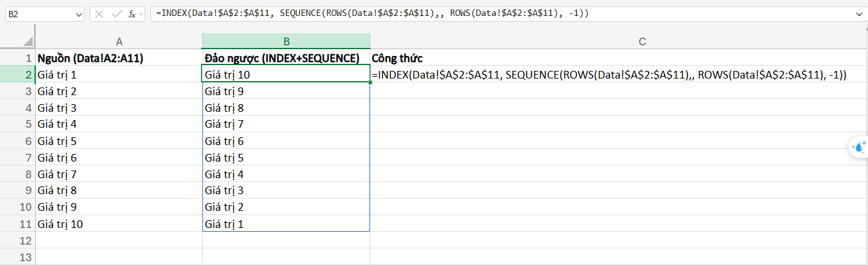Confirm the entry with the checkmark icon

pyautogui.click(x=116, y=13)
